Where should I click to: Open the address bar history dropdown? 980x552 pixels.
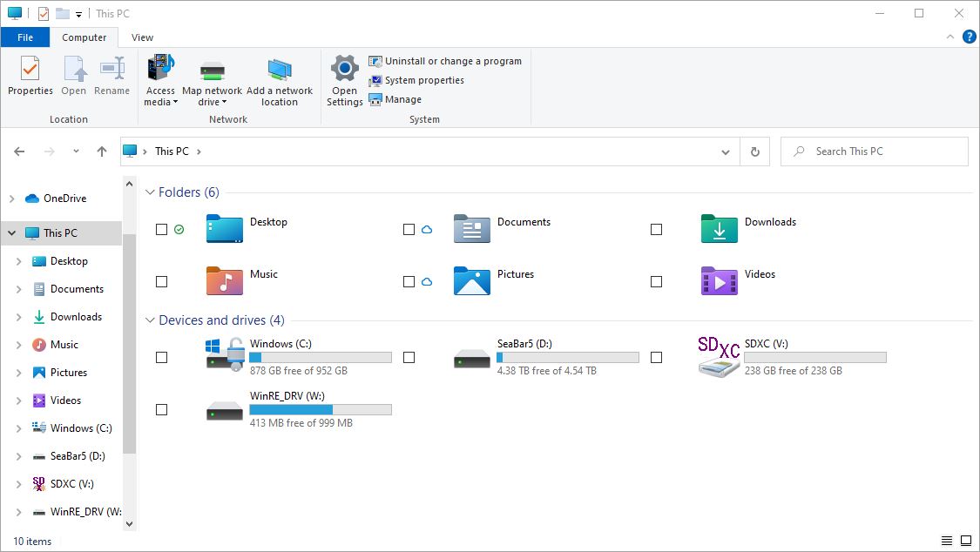(x=726, y=151)
